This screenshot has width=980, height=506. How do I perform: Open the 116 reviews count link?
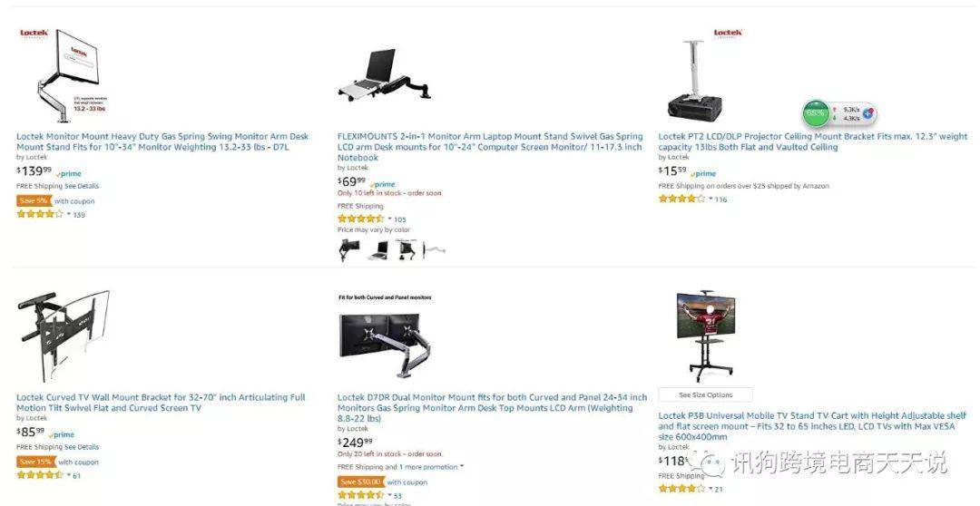coord(721,199)
